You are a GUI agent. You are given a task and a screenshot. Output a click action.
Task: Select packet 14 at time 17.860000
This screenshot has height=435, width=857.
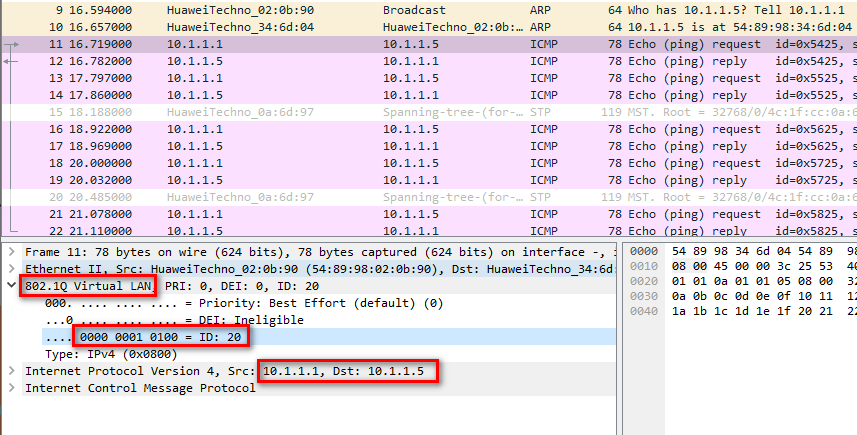coord(430,95)
